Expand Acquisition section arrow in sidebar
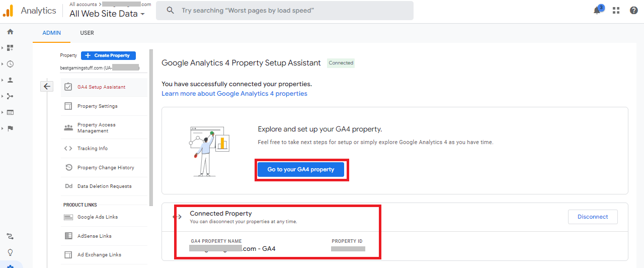This screenshot has width=644, height=268. (x=3, y=96)
